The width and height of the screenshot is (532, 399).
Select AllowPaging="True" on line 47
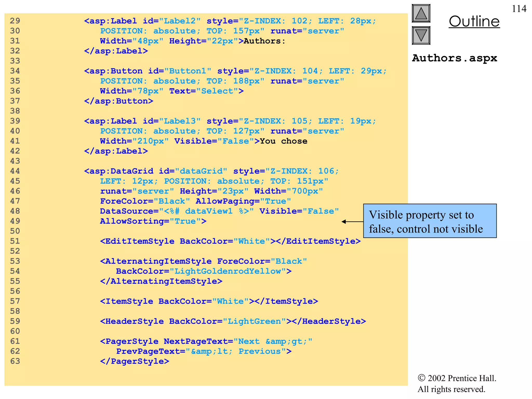tap(243, 201)
